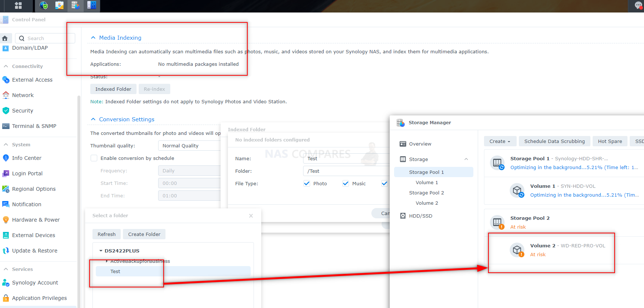Click the Name field containing Test

[x=346, y=158]
